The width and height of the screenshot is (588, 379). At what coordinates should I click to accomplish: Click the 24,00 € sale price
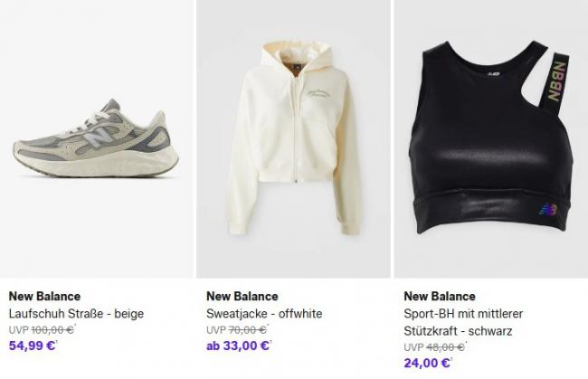coord(427,363)
